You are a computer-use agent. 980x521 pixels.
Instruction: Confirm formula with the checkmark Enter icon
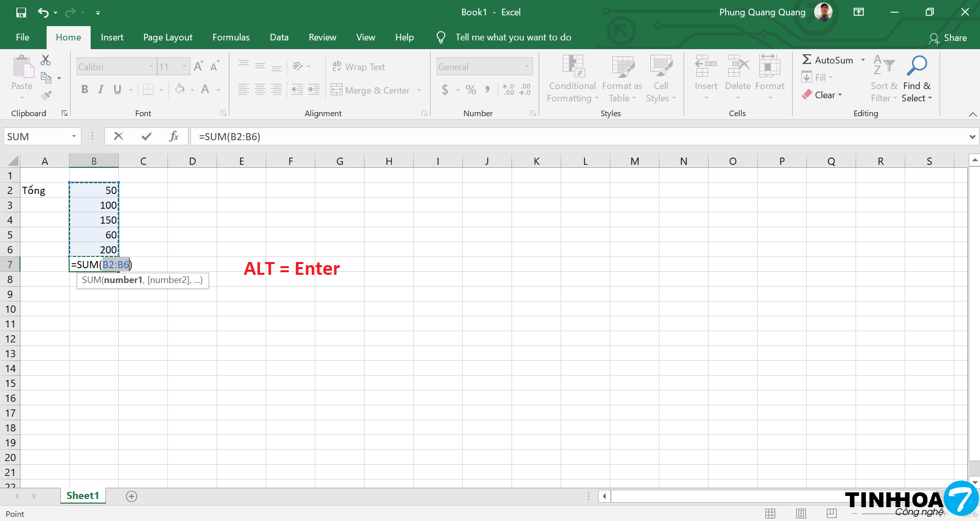146,136
